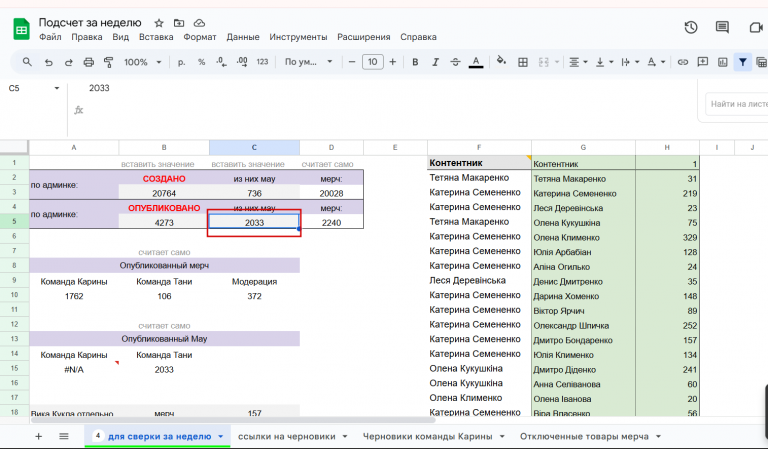Open the Формат menu
This screenshot has width=768, height=449.
click(200, 37)
